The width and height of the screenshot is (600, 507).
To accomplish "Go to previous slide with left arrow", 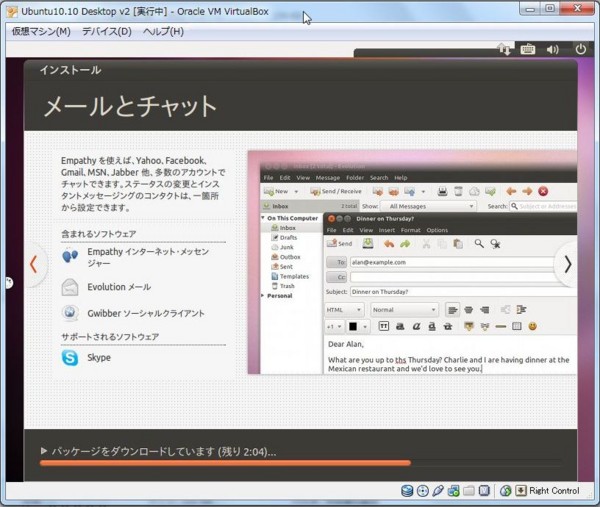I will [x=34, y=264].
